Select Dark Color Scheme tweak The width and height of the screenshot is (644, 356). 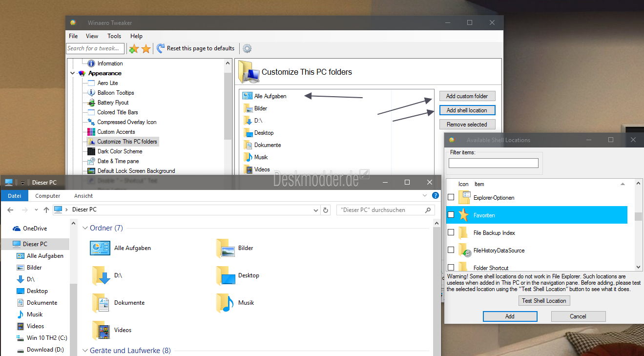[x=120, y=151]
